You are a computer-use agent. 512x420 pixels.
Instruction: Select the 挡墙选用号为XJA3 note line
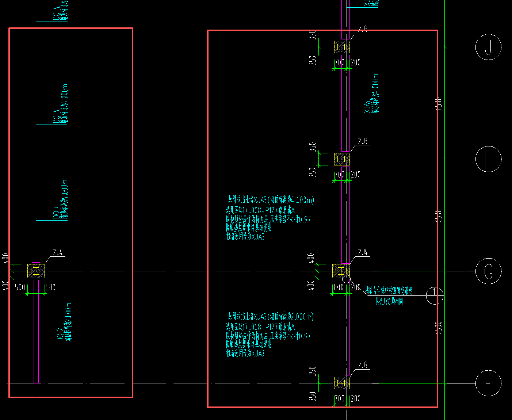[245, 354]
